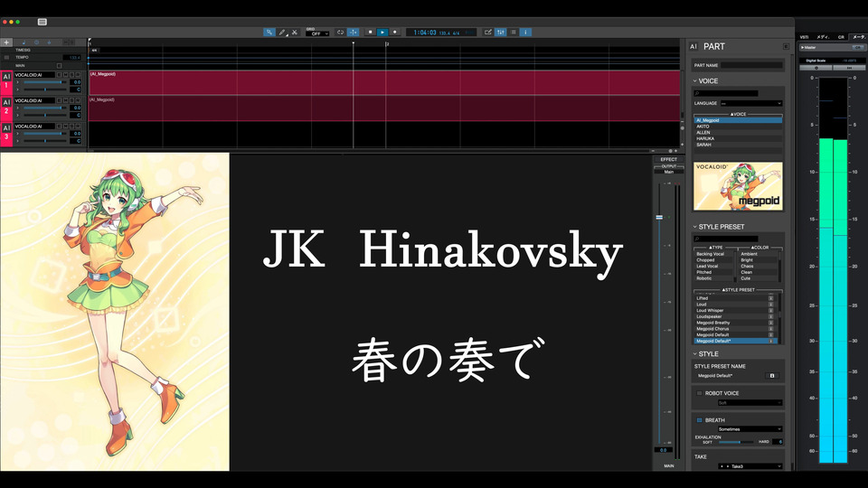Switch to the VSTi tab
Image resolution: width=868 pixels, height=488 pixels.
804,37
